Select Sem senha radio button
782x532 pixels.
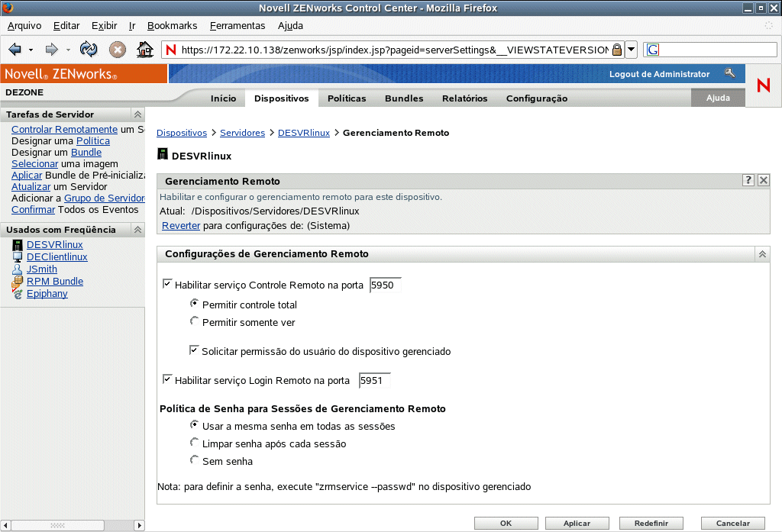[195, 459]
